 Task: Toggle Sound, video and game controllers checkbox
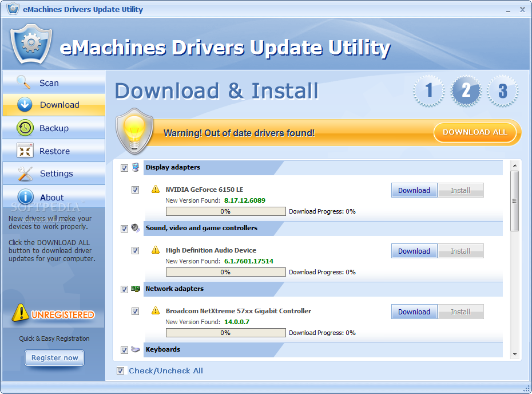point(124,228)
